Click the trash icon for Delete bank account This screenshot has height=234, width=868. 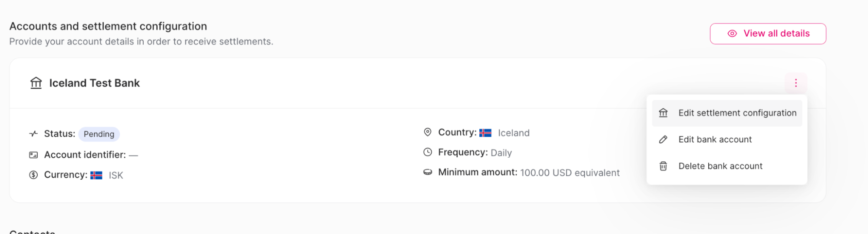click(663, 166)
